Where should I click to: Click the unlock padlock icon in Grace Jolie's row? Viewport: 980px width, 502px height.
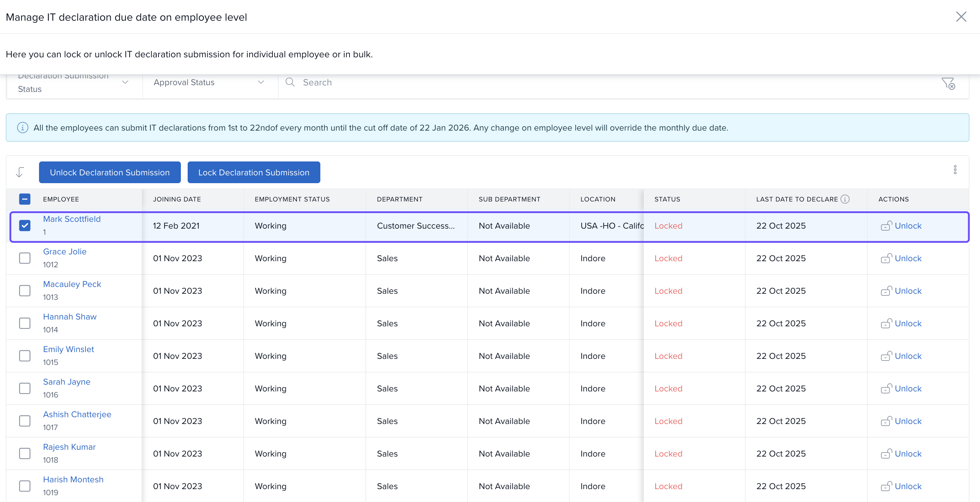click(x=886, y=258)
